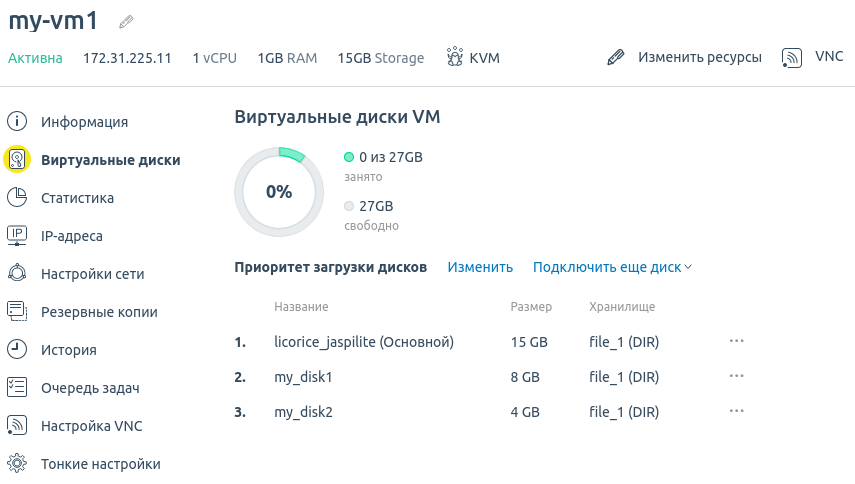
Task: Open the Информация section icon
Action: pos(17,121)
